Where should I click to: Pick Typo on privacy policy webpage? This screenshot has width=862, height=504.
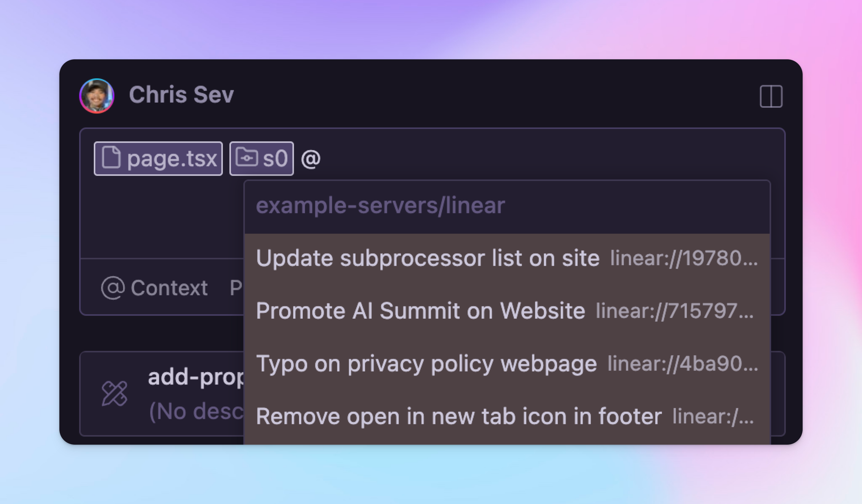click(507, 364)
